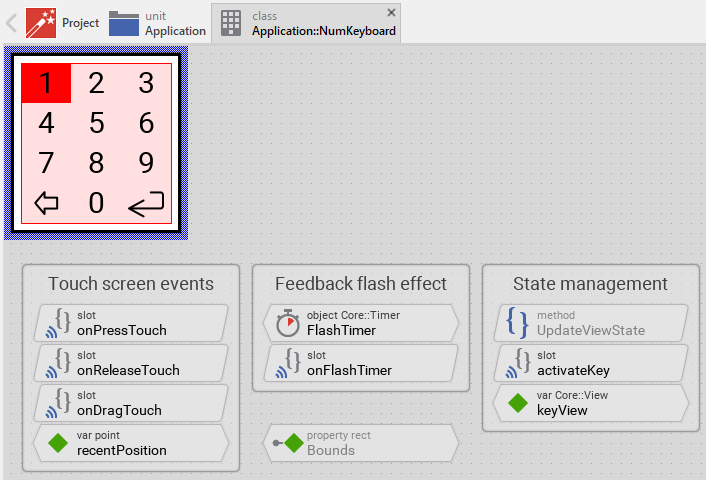
Task: Click the onFlashTimer slot icon
Action: [288, 363]
